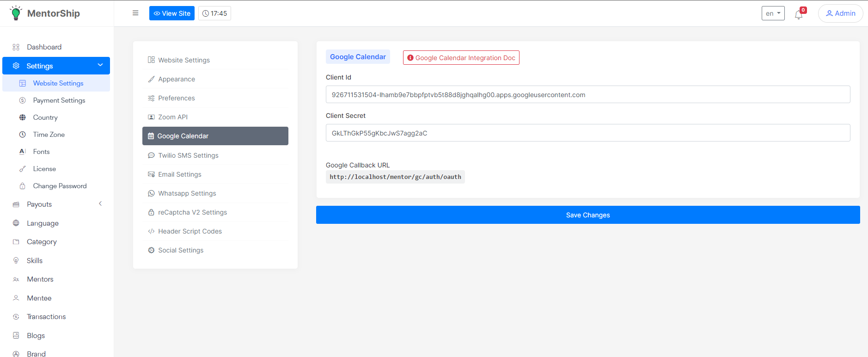Click into the Client Secret field
Image resolution: width=868 pixels, height=357 pixels.
(588, 133)
